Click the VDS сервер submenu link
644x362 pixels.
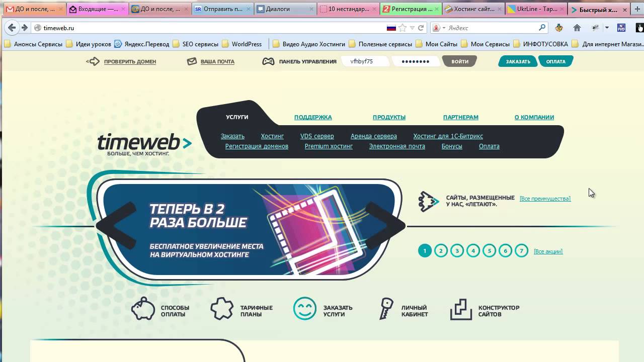click(317, 136)
